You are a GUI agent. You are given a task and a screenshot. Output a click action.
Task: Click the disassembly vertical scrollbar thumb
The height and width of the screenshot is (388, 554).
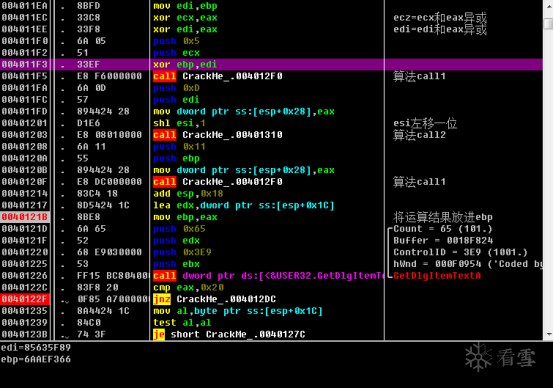549,24
